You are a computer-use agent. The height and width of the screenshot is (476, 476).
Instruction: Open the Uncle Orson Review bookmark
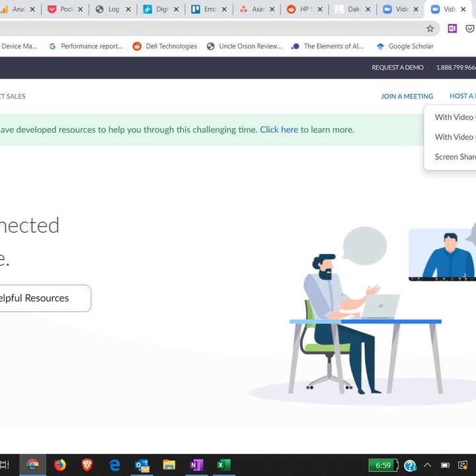point(245,46)
